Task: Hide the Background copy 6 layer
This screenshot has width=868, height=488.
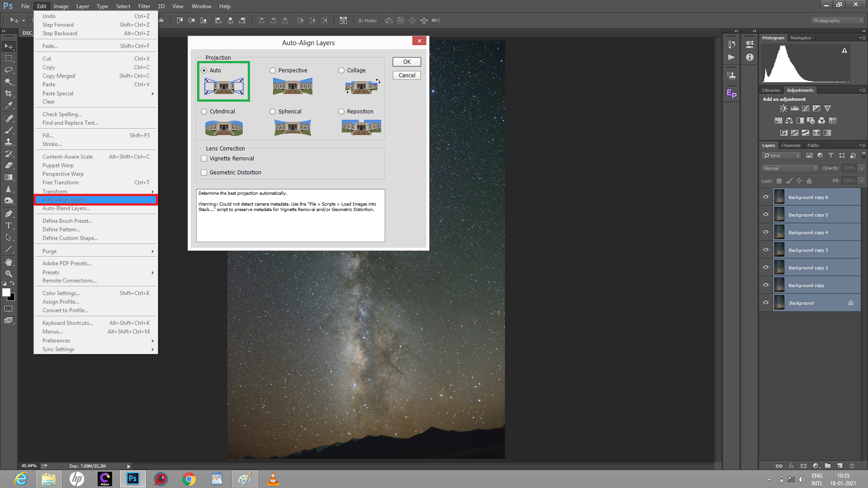Action: pos(766,197)
